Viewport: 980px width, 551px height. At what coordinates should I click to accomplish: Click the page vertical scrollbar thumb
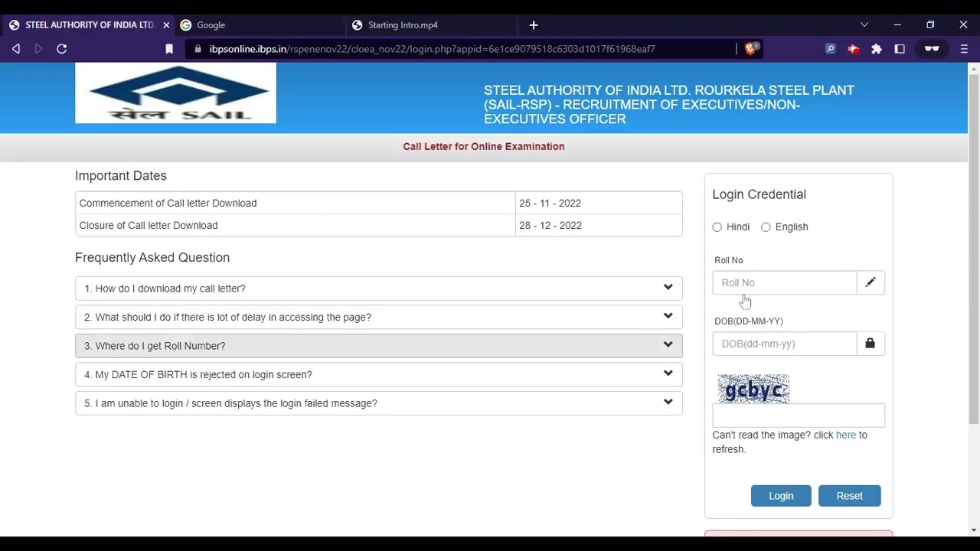pos(974,249)
